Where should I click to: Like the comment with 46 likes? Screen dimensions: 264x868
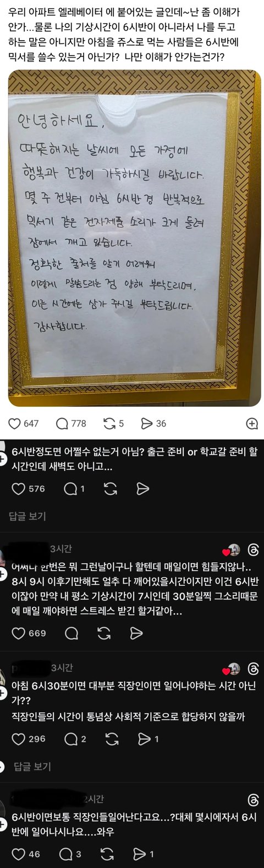click(x=19, y=854)
